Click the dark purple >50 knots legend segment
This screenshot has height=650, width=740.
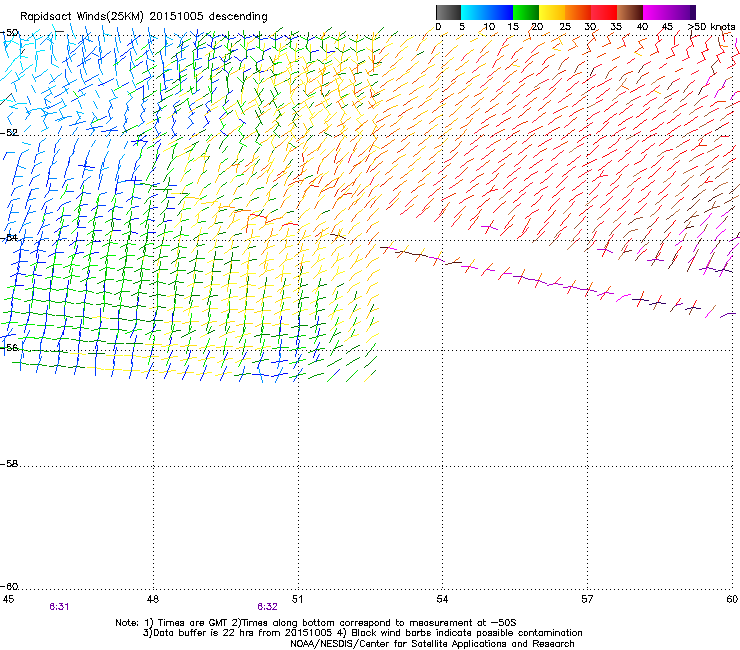(x=693, y=12)
